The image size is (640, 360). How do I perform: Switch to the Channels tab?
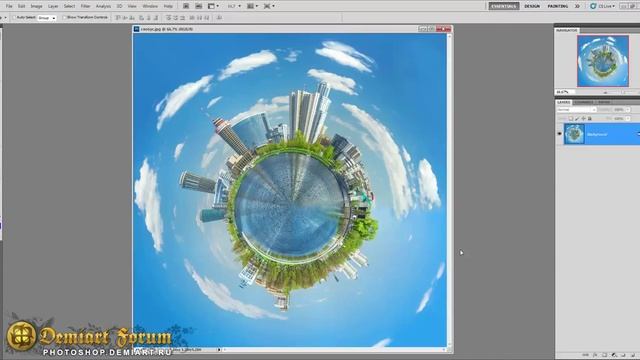pos(584,102)
